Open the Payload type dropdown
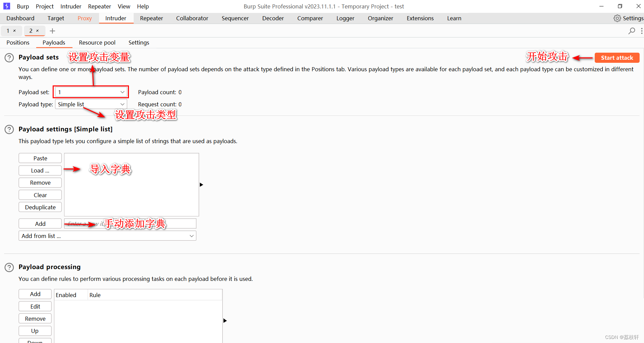Viewport: 644px width, 343px height. 91,104
